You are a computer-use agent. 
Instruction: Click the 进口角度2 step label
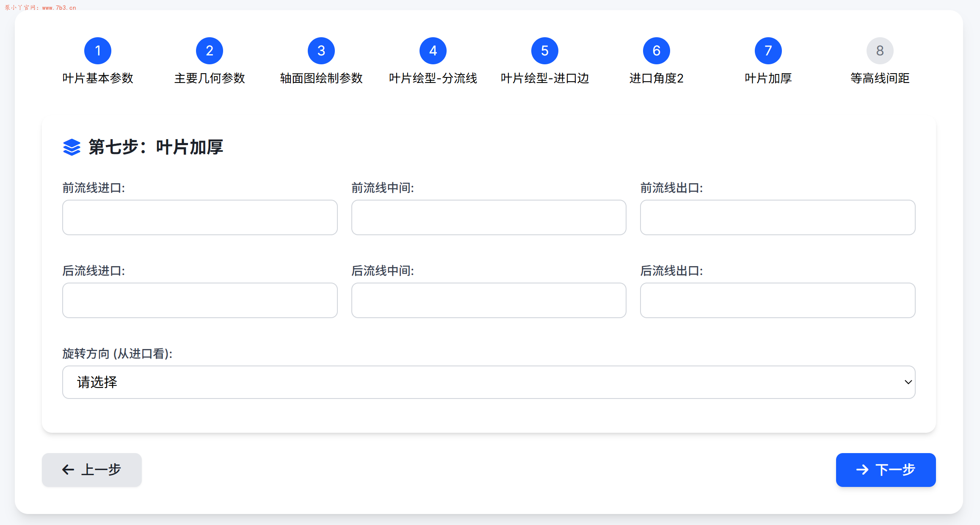point(657,78)
